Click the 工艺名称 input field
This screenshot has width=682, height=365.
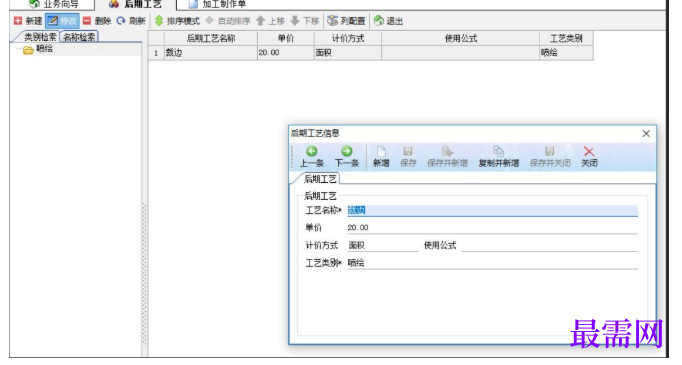pos(492,211)
